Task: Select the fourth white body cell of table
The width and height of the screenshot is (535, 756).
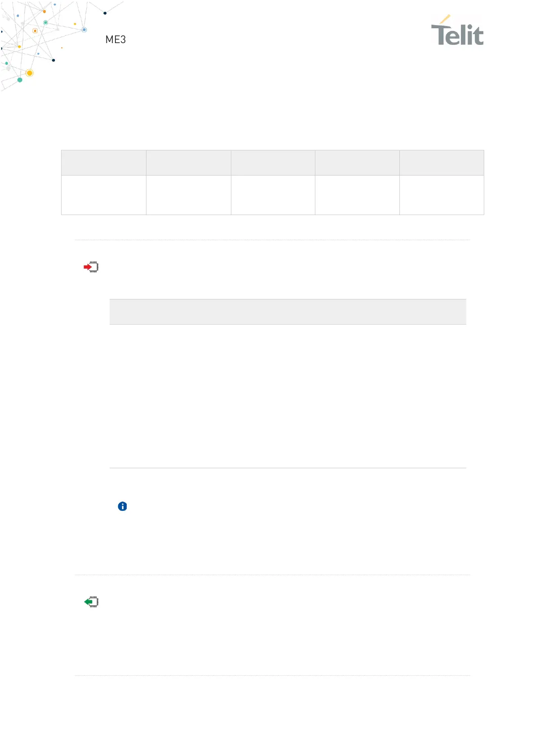Action: point(357,195)
